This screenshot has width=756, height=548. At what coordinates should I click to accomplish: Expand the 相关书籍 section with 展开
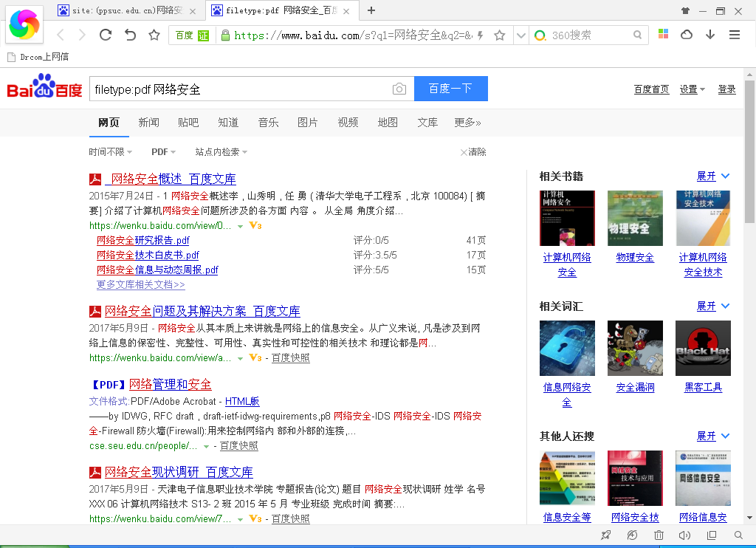point(713,176)
